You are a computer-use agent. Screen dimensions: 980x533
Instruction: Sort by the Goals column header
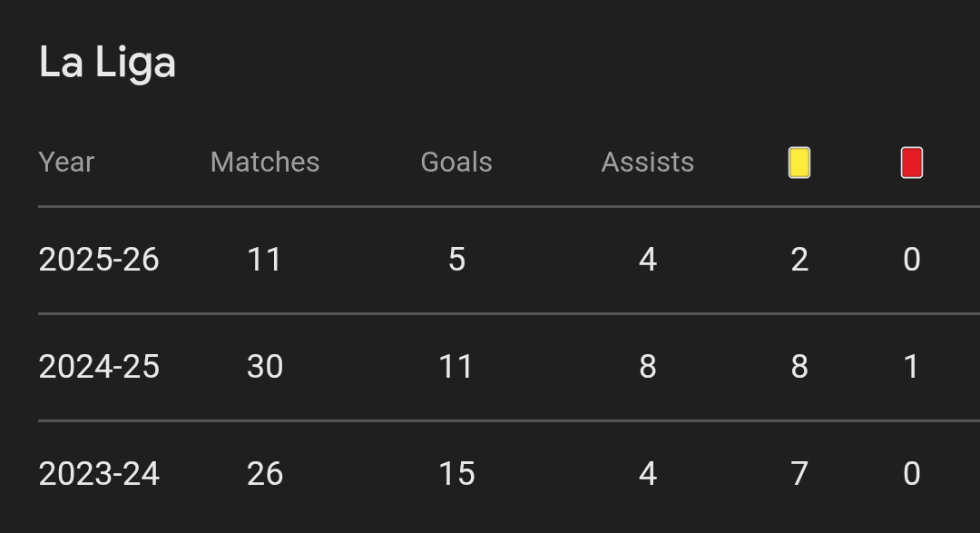pos(456,163)
